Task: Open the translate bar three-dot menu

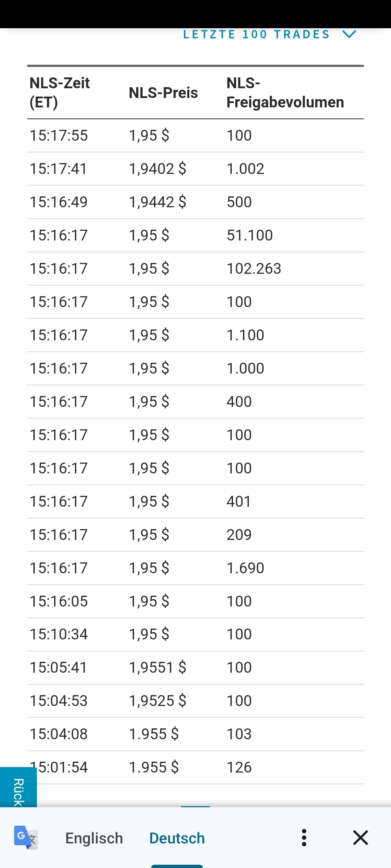Action: pyautogui.click(x=304, y=838)
